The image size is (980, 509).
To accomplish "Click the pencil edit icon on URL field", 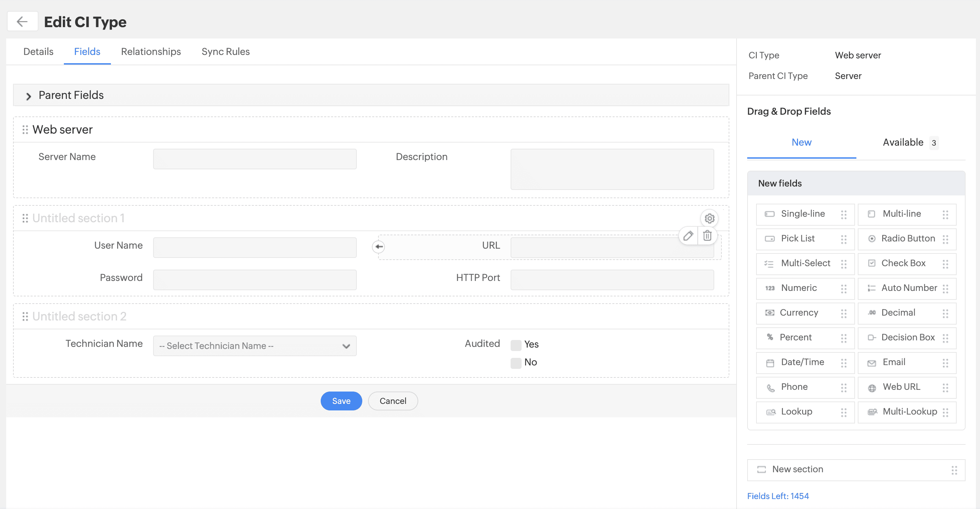I will (x=688, y=236).
